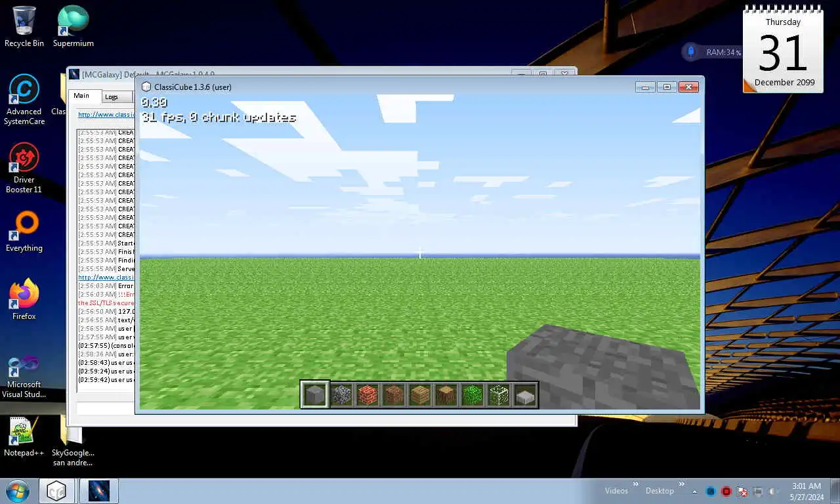Click the Windows Start orb
This screenshot has height=504, width=840.
tap(18, 491)
